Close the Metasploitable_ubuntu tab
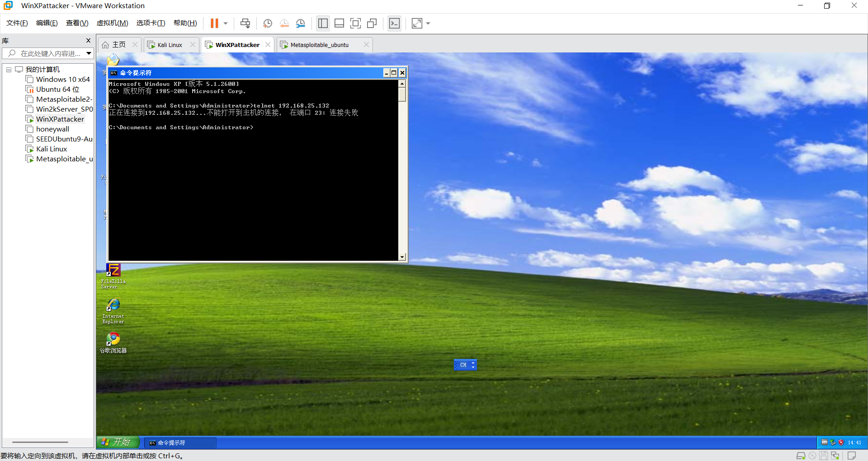 point(366,45)
